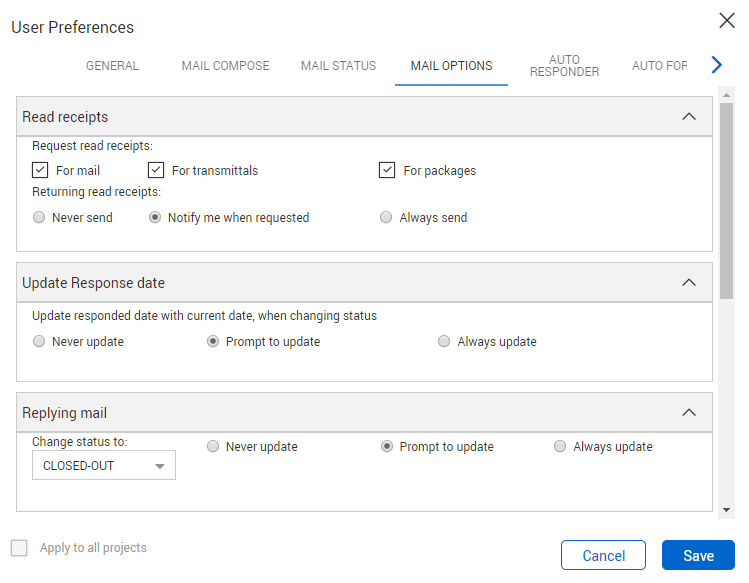This screenshot has height=583, width=749.
Task: Click the scroll down arrow in scrollbar
Action: click(x=726, y=510)
